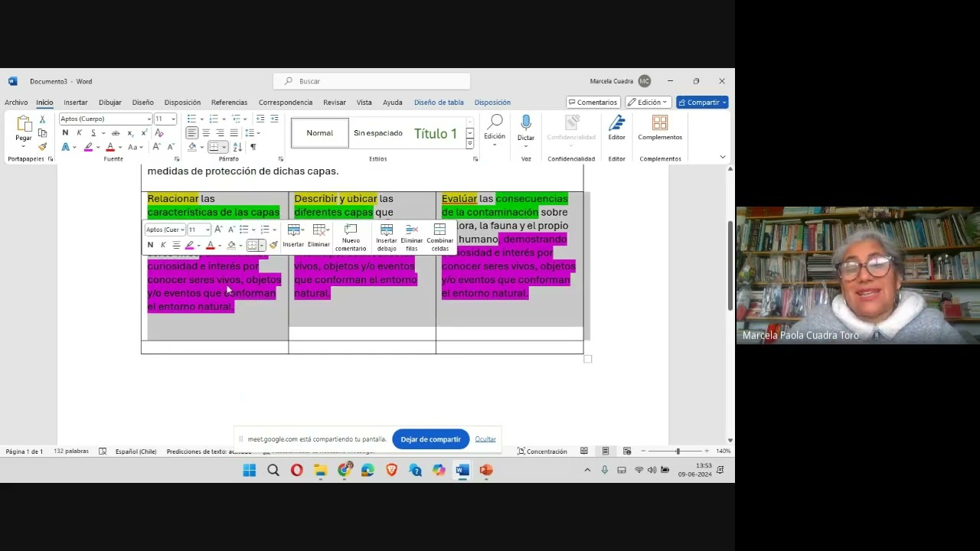The height and width of the screenshot is (551, 980).
Task: Switch to the Insertar ribbon tab
Action: pos(76,102)
